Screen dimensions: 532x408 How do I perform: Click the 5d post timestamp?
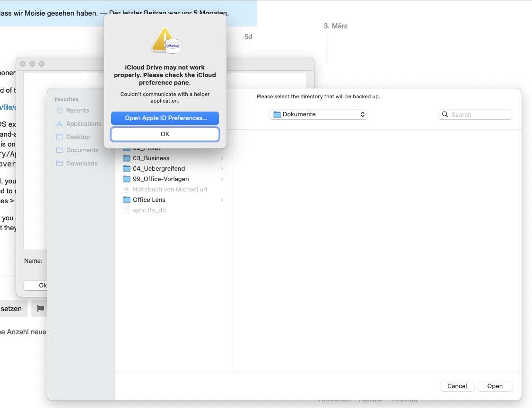click(248, 37)
